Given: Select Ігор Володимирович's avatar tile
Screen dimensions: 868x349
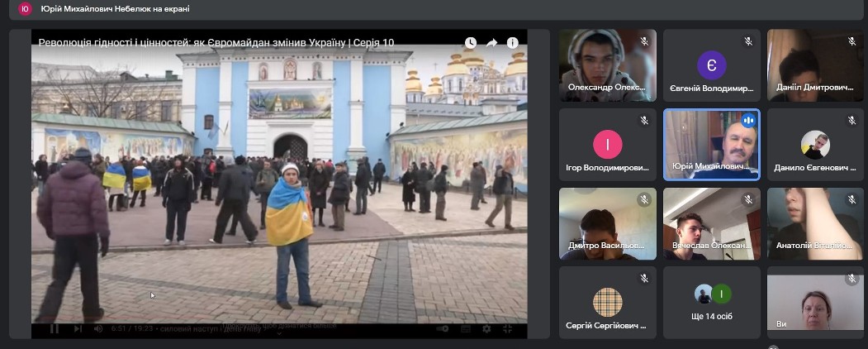Looking at the screenshot, I should pyautogui.click(x=608, y=145).
